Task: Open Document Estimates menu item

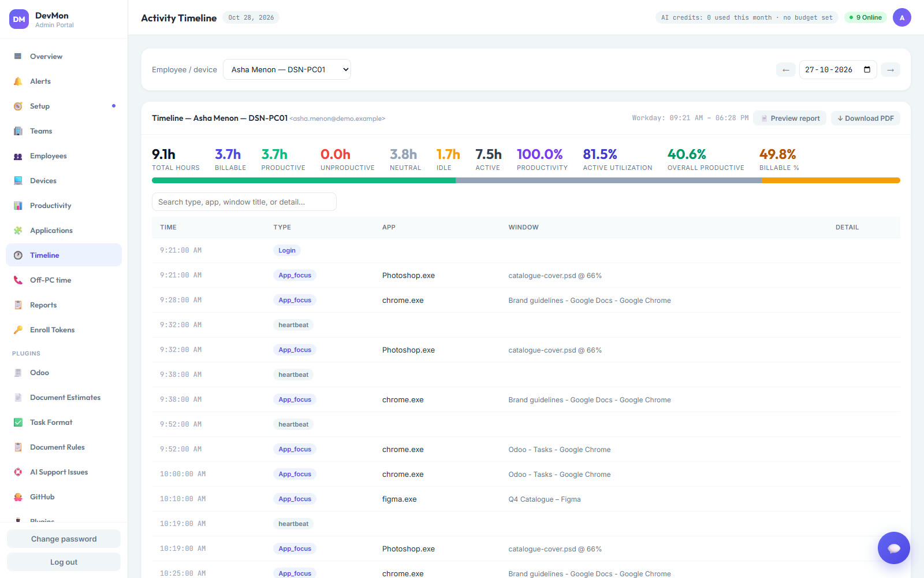Action: pyautogui.click(x=64, y=397)
